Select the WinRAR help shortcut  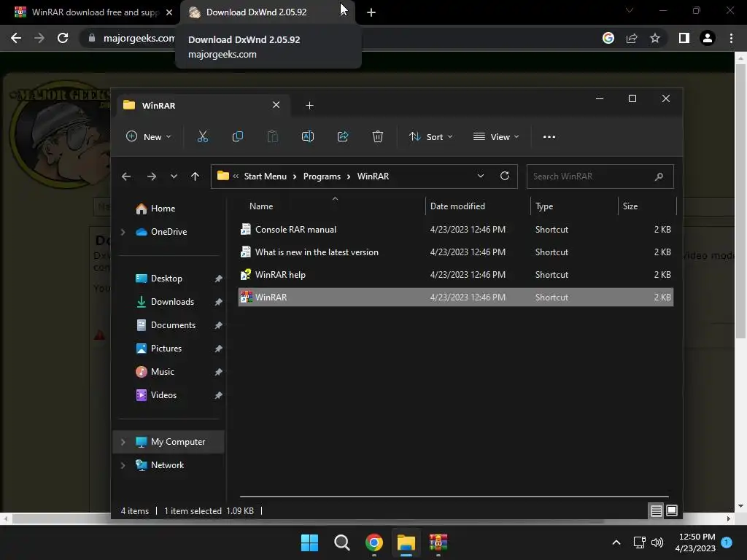tap(455, 275)
